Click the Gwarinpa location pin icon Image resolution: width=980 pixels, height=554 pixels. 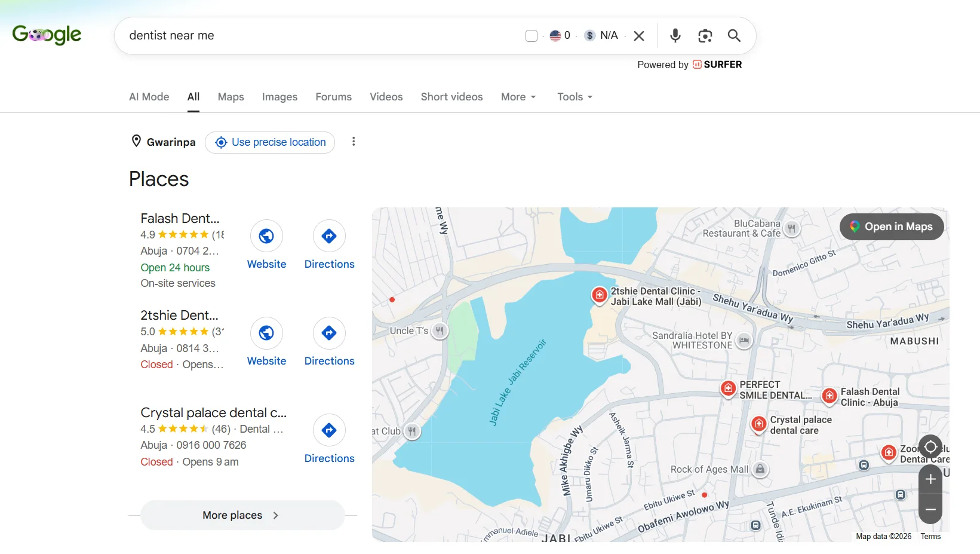(136, 141)
